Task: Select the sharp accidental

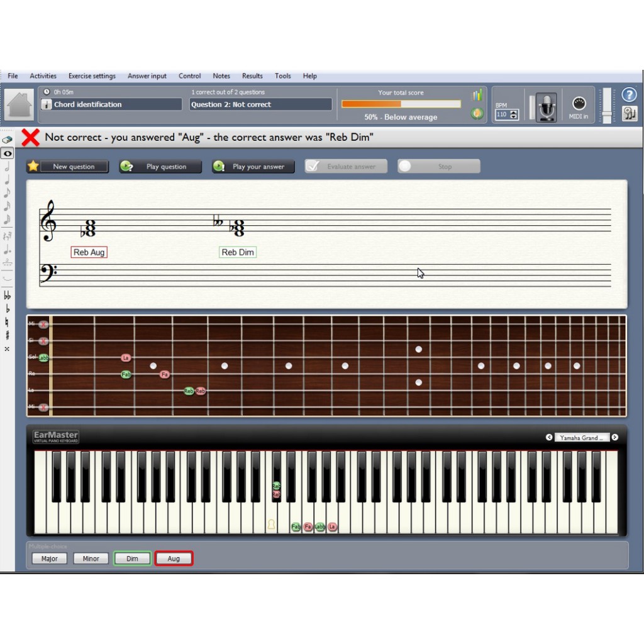Action: click(7, 336)
